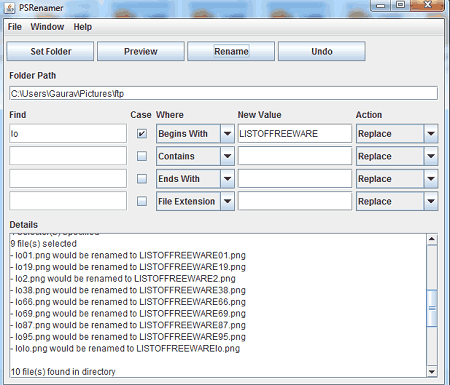
Task: Uncheck the Case checkbox in the Begins With row
Action: [x=142, y=134]
